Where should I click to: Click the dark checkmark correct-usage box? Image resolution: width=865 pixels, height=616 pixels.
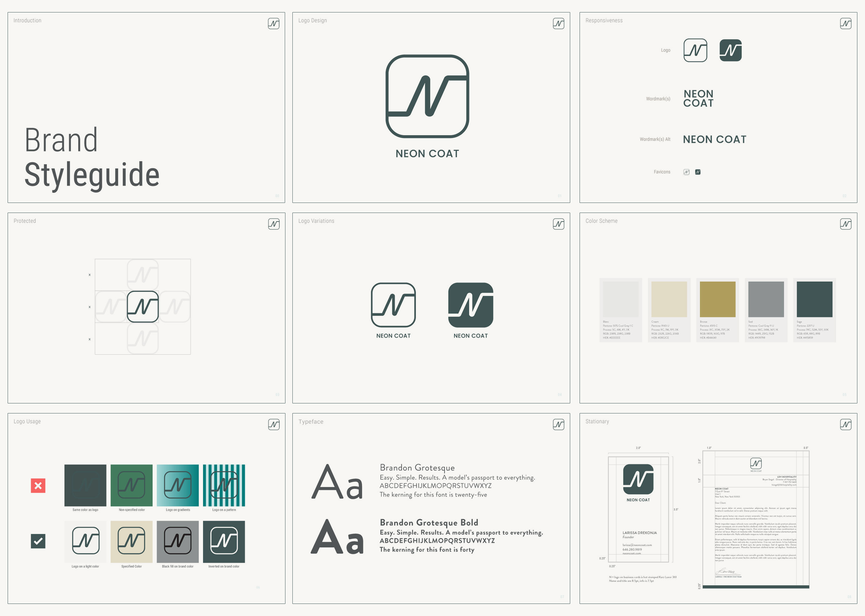[38, 541]
